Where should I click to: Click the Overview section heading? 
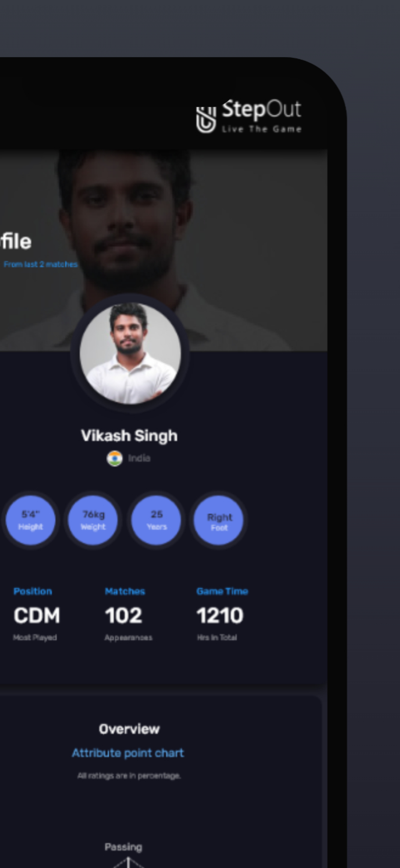129,729
